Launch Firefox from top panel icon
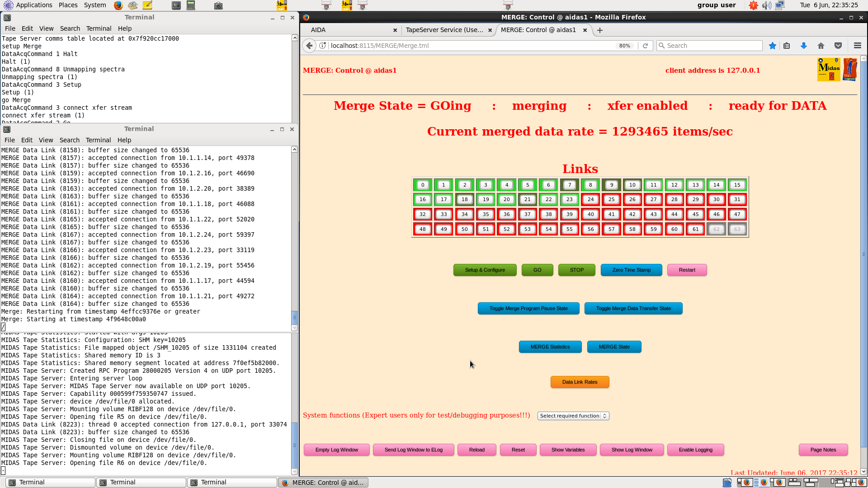The image size is (868, 488). 118,5
